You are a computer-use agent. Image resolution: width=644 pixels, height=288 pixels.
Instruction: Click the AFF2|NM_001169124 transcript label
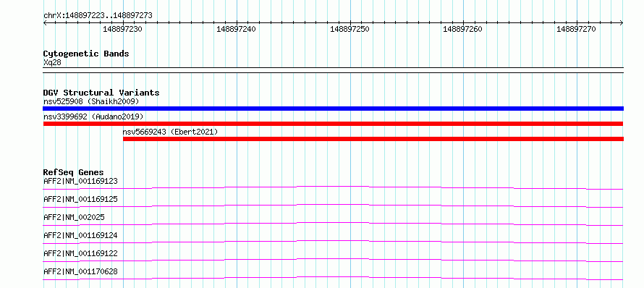tap(80, 235)
